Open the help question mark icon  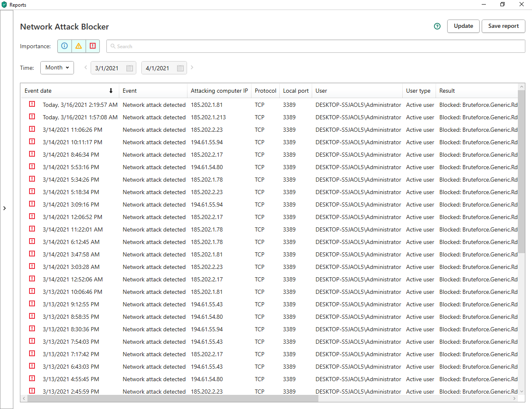[437, 26]
